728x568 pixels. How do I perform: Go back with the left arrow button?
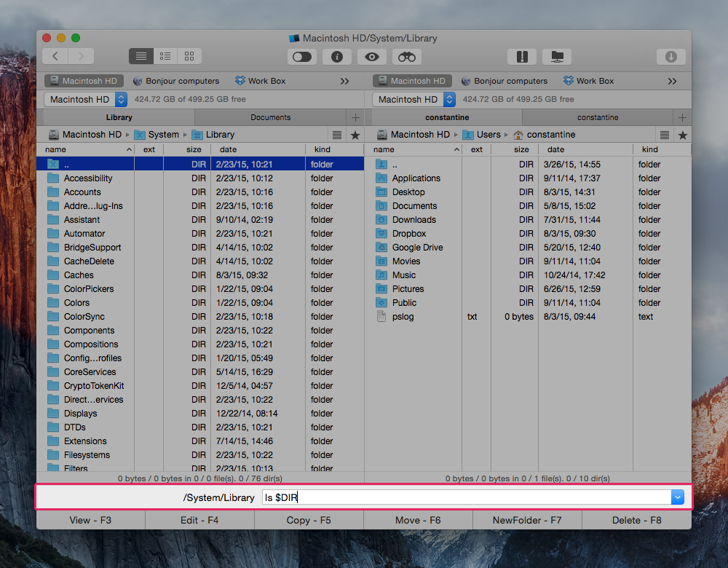pyautogui.click(x=55, y=56)
